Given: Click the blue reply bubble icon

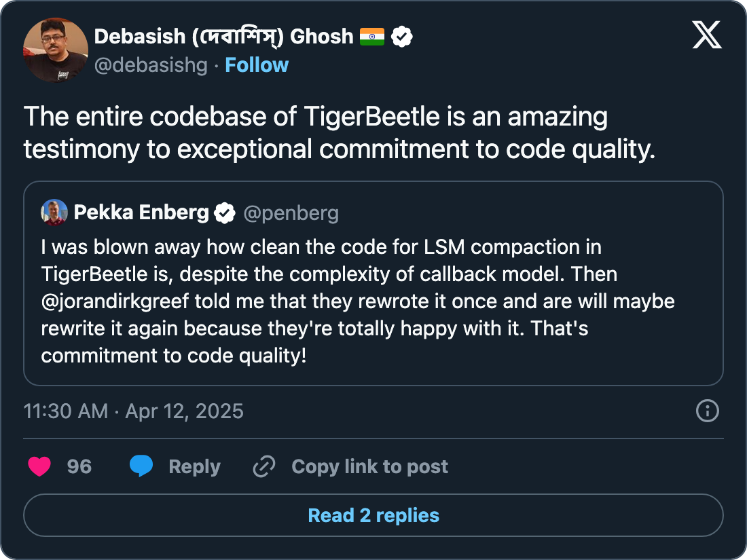Looking at the screenshot, I should [x=141, y=466].
